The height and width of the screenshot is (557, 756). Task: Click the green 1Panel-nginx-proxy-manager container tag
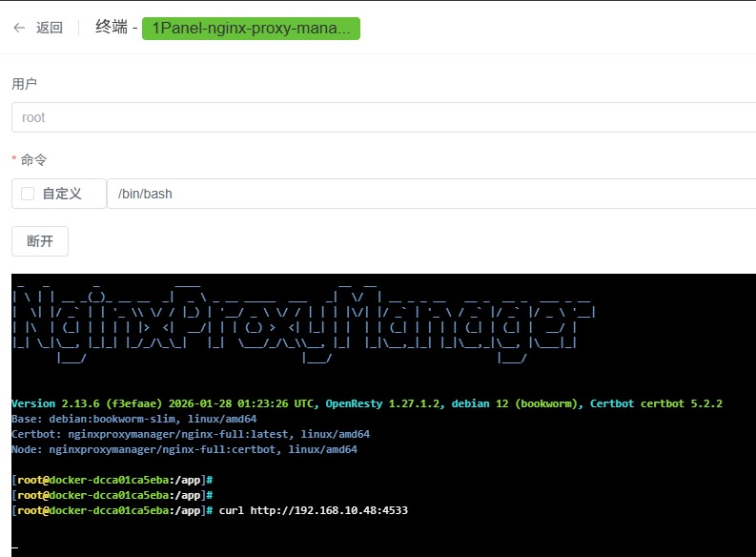[250, 28]
